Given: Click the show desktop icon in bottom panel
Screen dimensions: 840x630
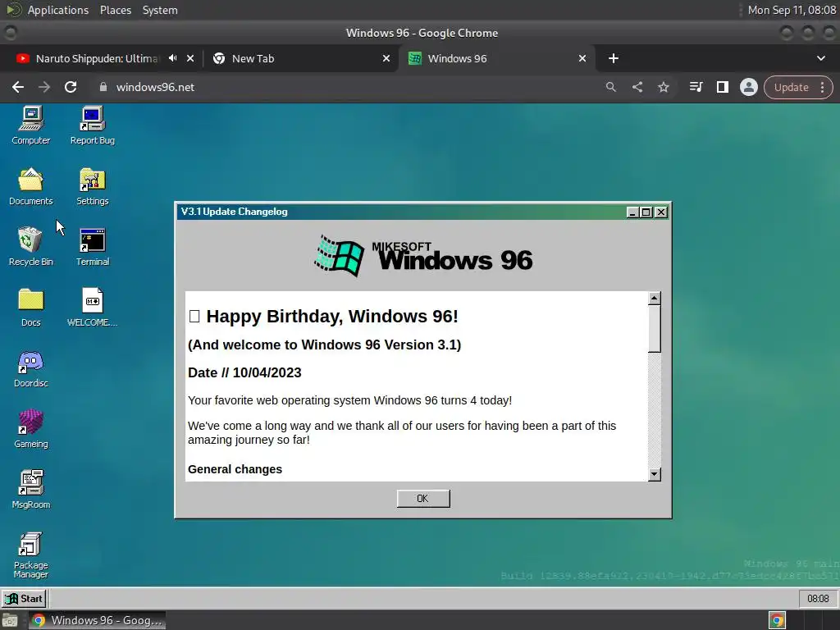Looking at the screenshot, I should pyautogui.click(x=10, y=621).
